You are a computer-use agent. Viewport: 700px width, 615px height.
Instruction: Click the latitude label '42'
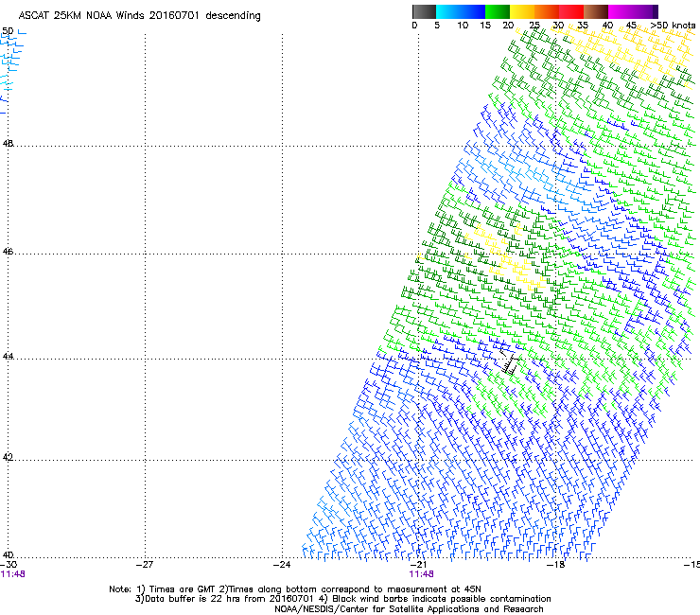[x=8, y=458]
